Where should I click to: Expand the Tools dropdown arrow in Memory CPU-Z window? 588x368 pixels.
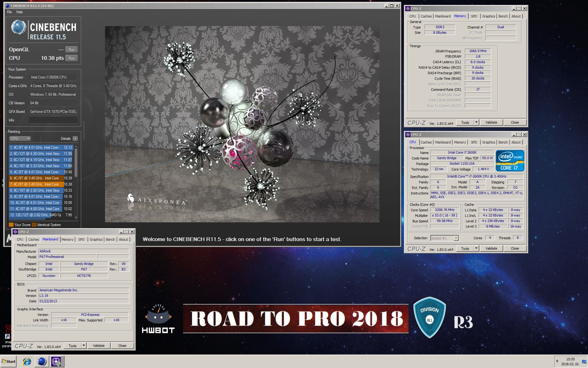pos(476,122)
